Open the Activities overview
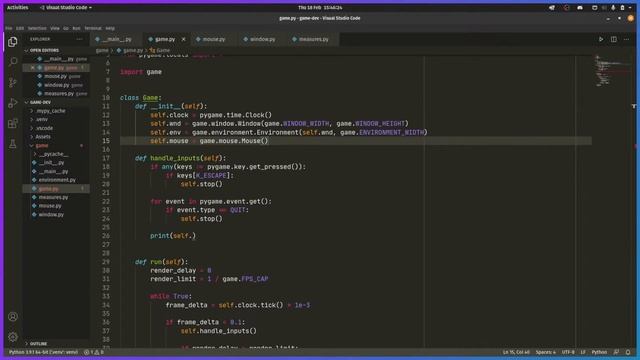 tap(18, 7)
